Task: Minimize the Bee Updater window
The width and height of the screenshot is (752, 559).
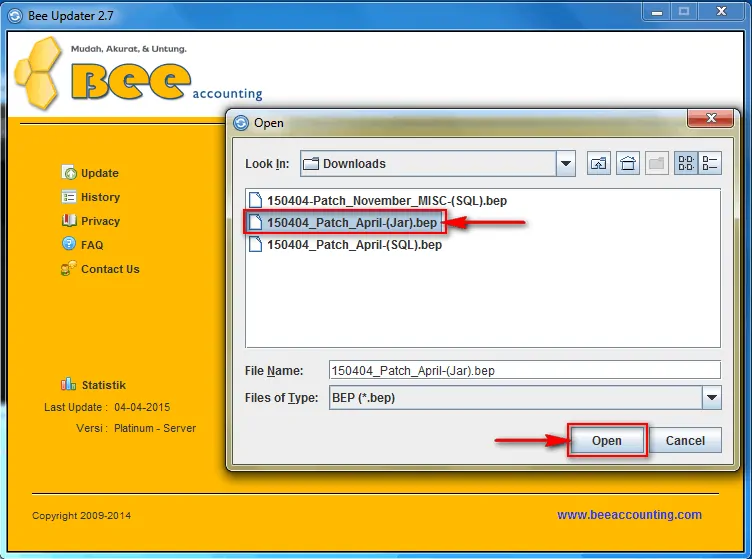Action: point(657,12)
